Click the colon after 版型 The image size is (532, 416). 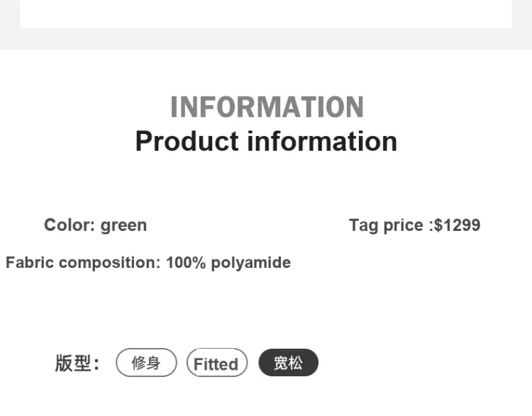pyautogui.click(x=96, y=364)
